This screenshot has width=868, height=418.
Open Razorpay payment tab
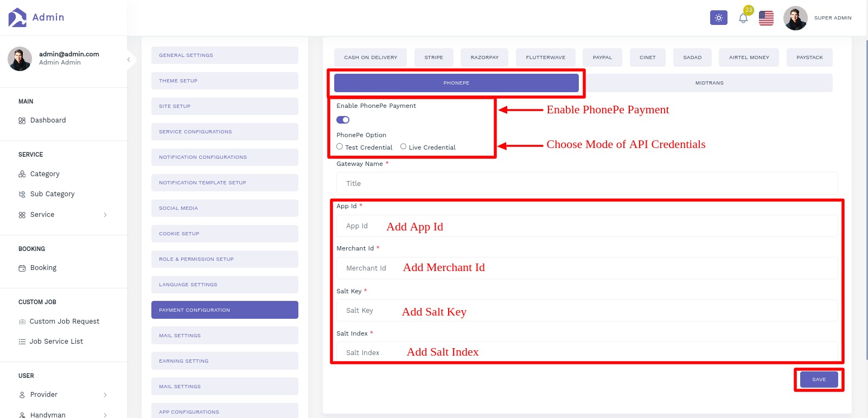coord(484,57)
